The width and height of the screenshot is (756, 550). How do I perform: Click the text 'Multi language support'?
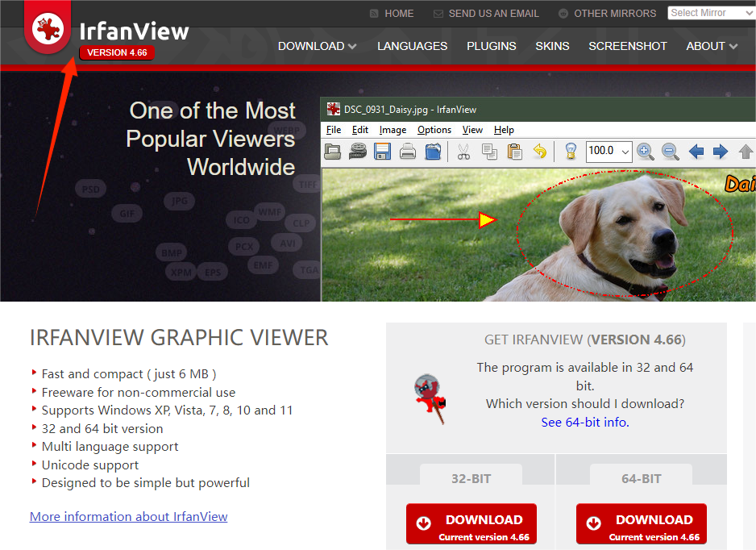tap(110, 447)
